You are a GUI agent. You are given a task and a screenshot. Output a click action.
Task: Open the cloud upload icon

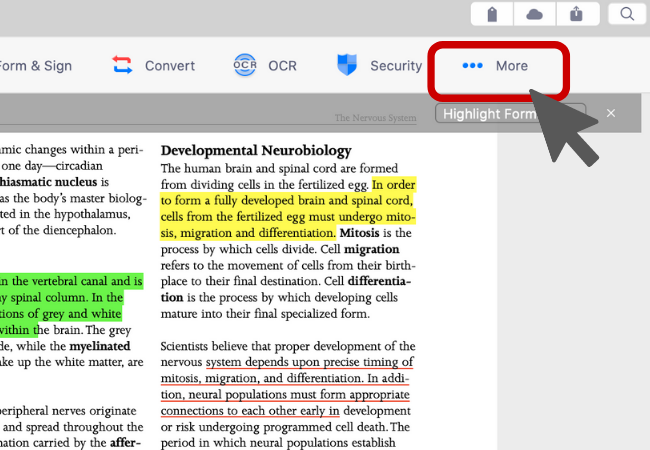(534, 14)
